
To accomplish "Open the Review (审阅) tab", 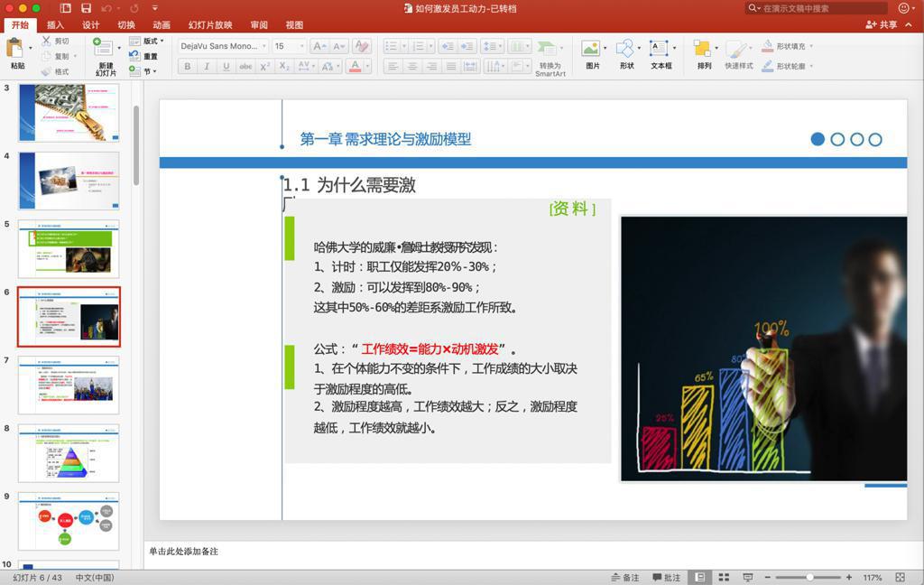I will 259,24.
